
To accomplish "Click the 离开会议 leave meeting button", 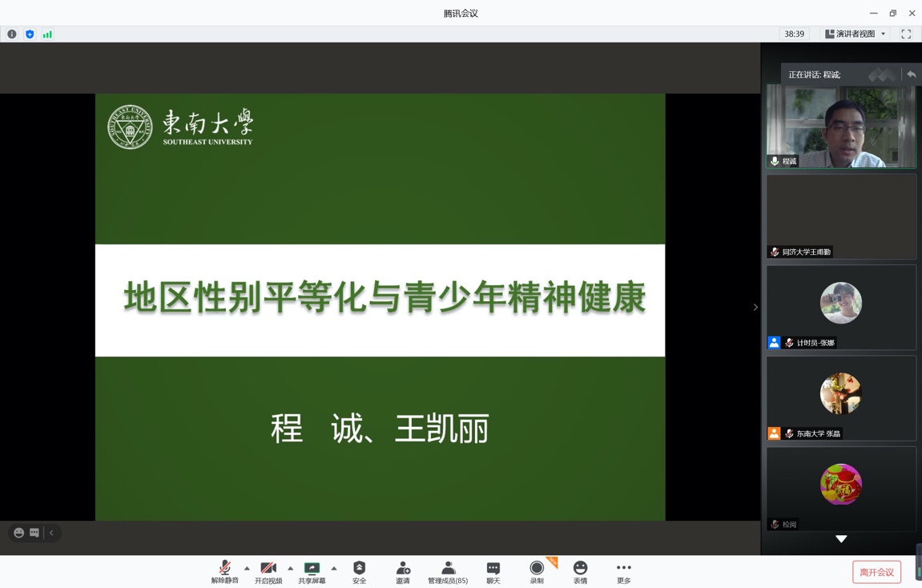I will [876, 572].
